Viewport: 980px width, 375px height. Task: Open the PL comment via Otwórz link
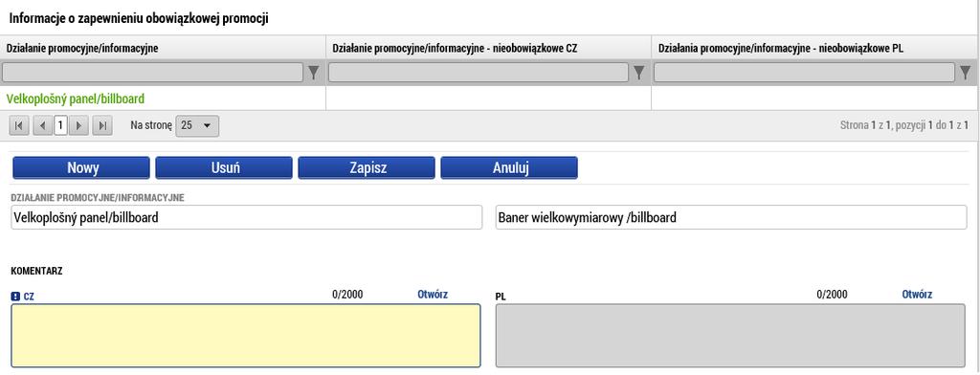(x=917, y=295)
